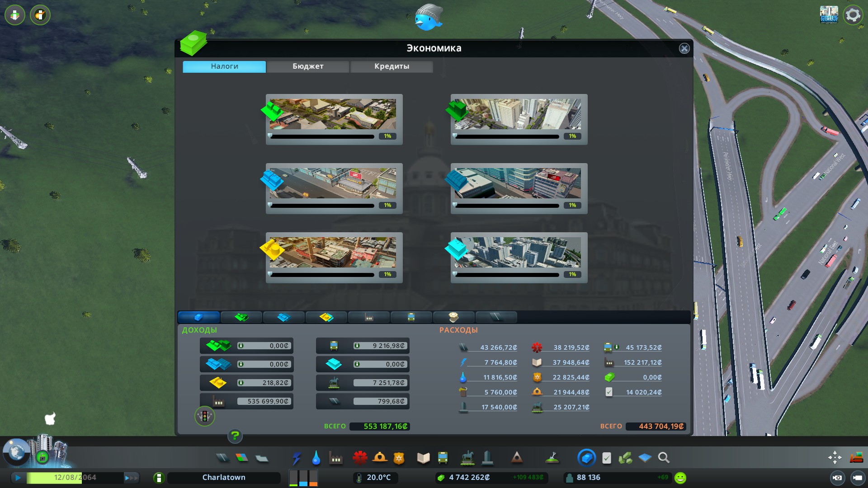Open the Public Transport build menu

pos(443,458)
